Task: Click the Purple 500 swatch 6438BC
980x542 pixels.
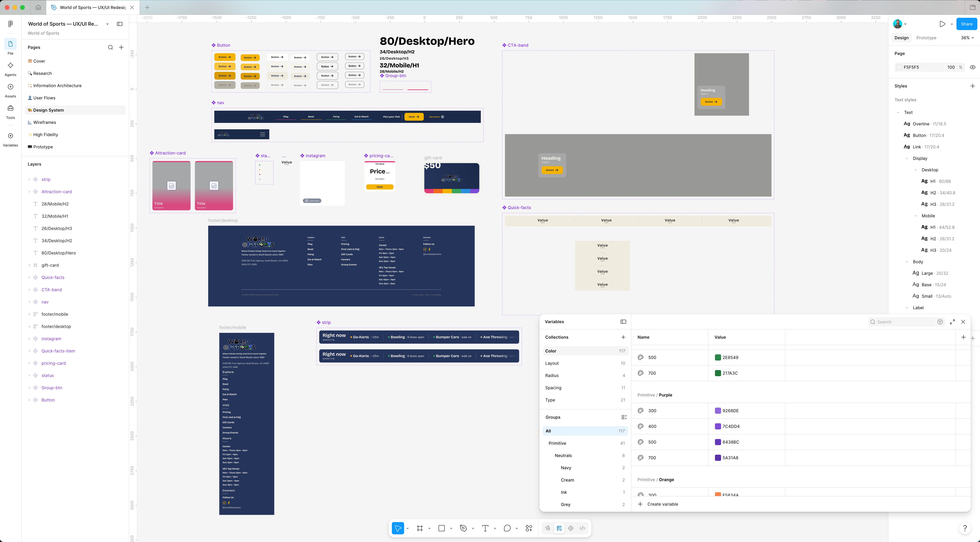Action: pyautogui.click(x=717, y=442)
